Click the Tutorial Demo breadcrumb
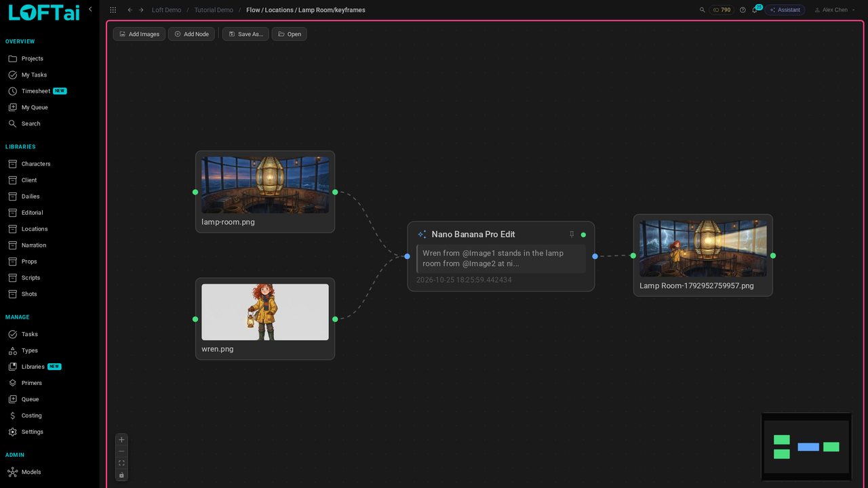Screen dimensions: 868x488 (x=214, y=10)
